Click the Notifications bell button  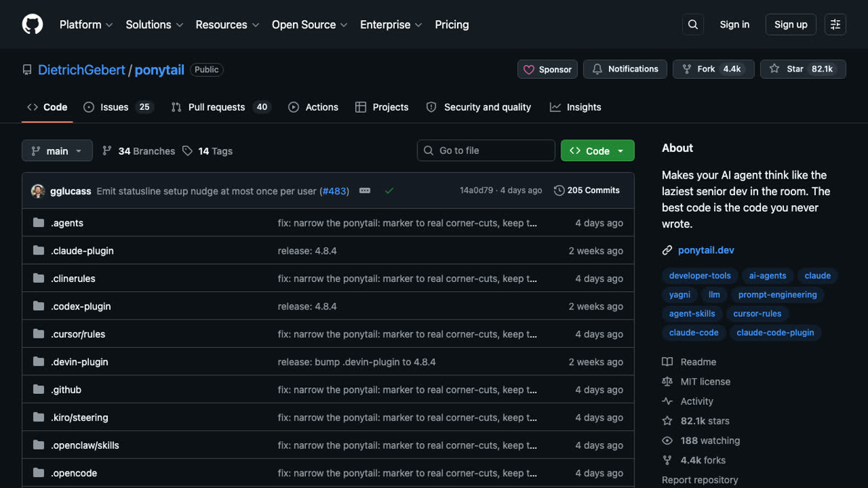click(625, 69)
